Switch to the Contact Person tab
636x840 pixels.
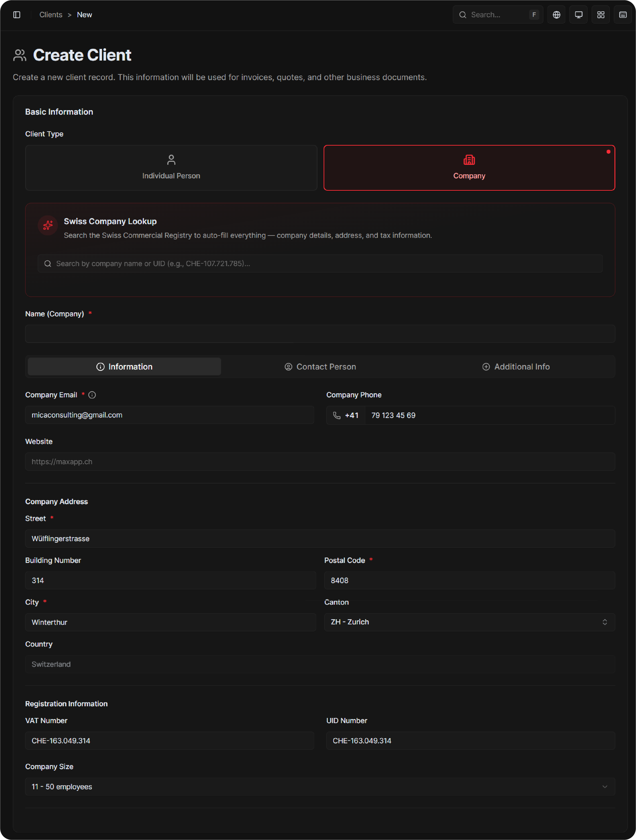320,366
